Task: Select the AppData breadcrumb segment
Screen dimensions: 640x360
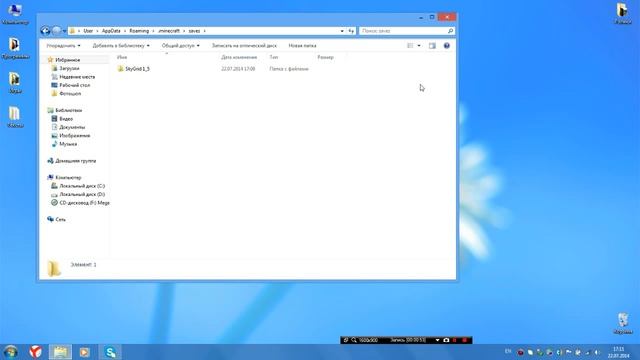Action: coord(111,31)
